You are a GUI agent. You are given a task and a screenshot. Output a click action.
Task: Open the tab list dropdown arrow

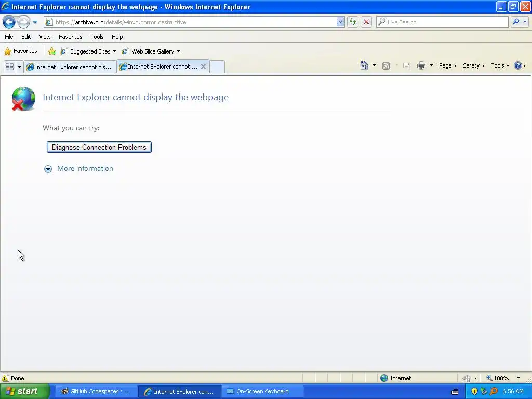click(19, 67)
